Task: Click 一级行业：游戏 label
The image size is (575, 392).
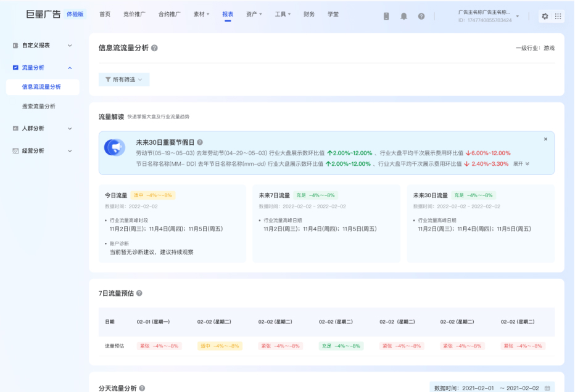Action: point(535,48)
